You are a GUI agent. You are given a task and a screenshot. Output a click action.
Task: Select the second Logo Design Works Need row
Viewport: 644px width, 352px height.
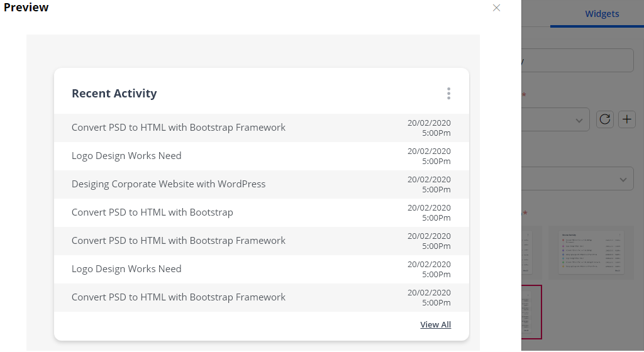(x=126, y=269)
